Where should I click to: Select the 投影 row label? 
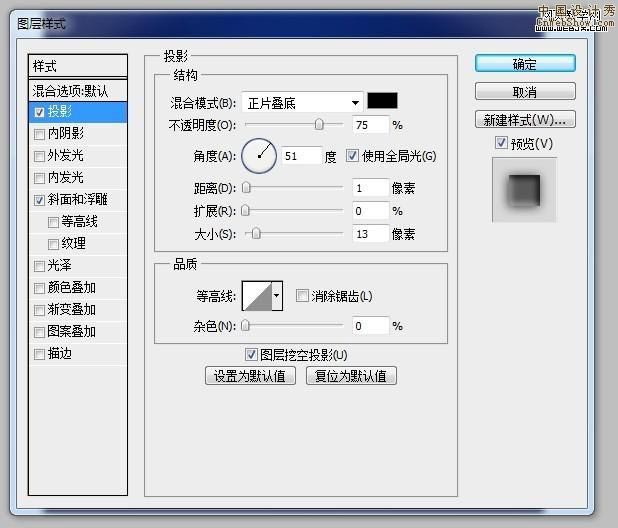(60, 112)
